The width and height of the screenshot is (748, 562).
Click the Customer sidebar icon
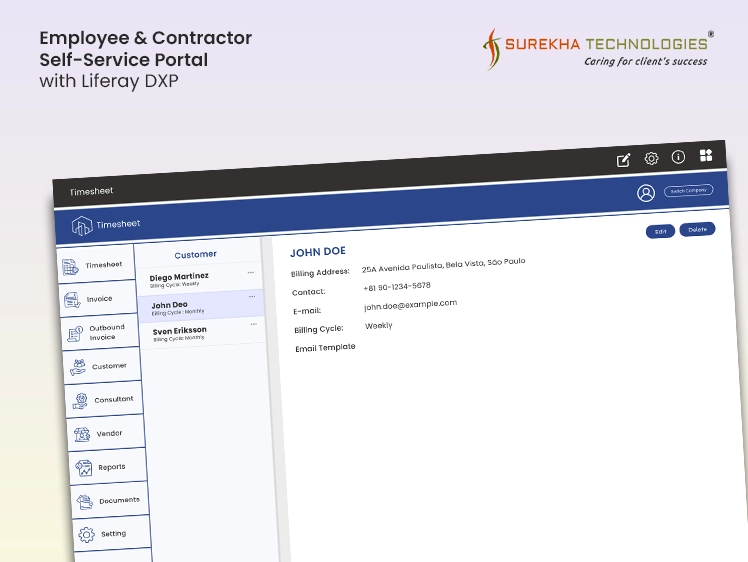pos(77,367)
